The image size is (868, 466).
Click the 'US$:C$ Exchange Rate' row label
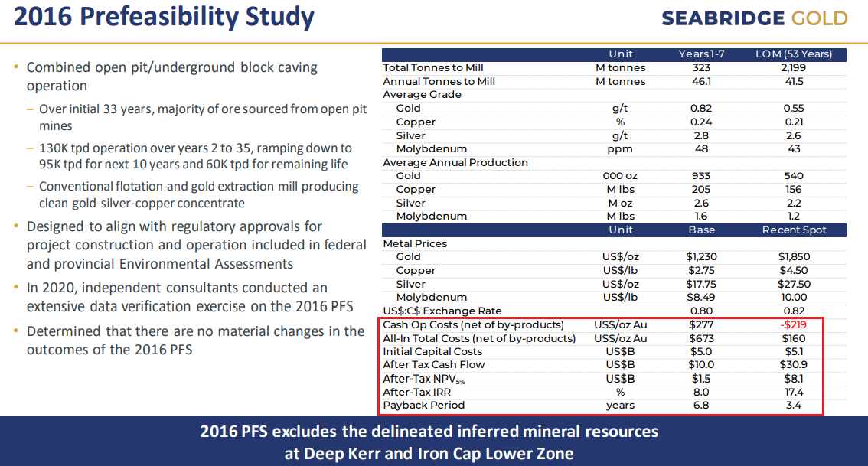pos(442,311)
